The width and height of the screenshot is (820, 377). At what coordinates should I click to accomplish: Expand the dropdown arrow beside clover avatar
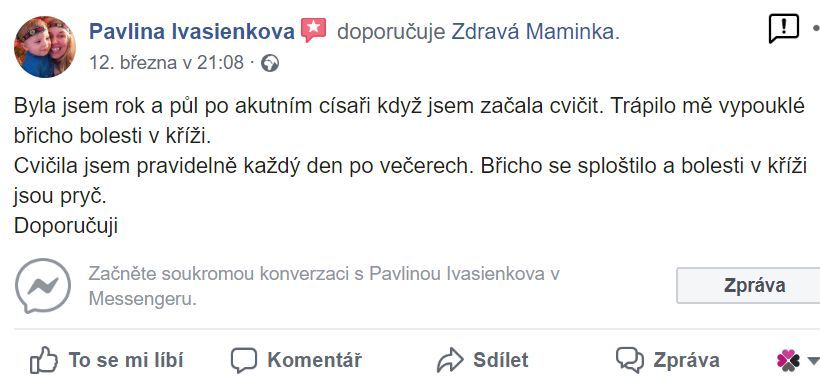813,360
